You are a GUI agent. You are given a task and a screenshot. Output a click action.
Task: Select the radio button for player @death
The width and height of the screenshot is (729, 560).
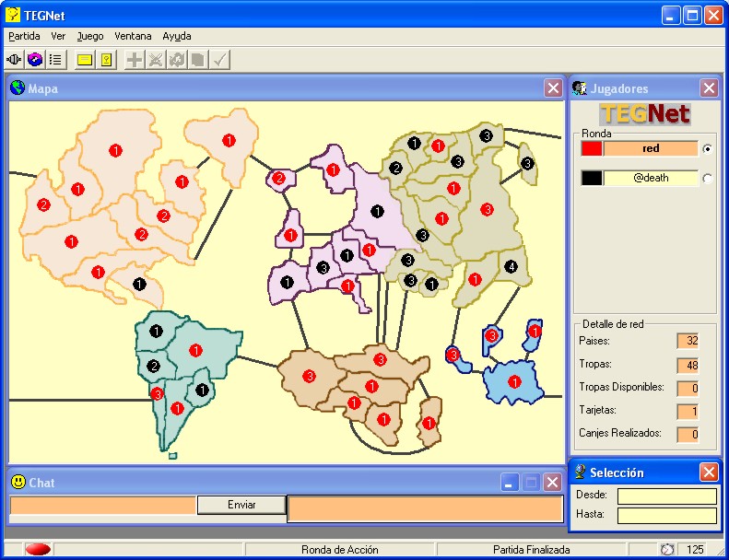(707, 179)
